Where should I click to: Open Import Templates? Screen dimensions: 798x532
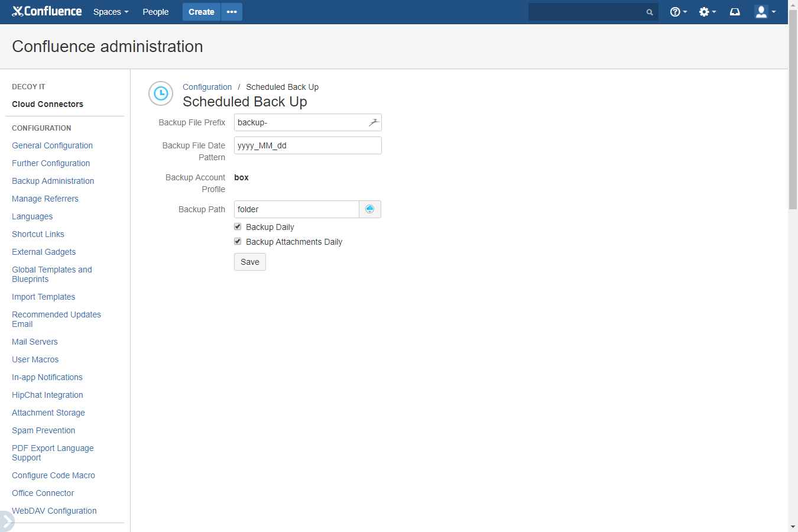pos(43,297)
